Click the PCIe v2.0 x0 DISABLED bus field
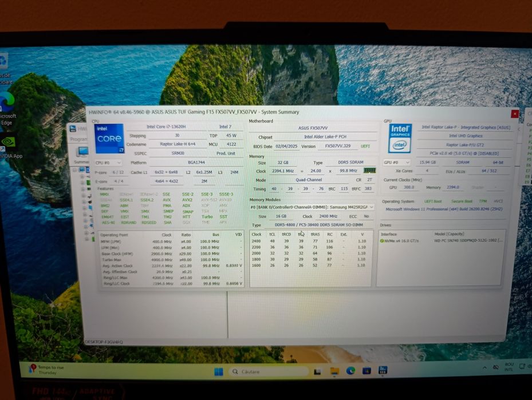The height and width of the screenshot is (400, 532). pos(464,153)
